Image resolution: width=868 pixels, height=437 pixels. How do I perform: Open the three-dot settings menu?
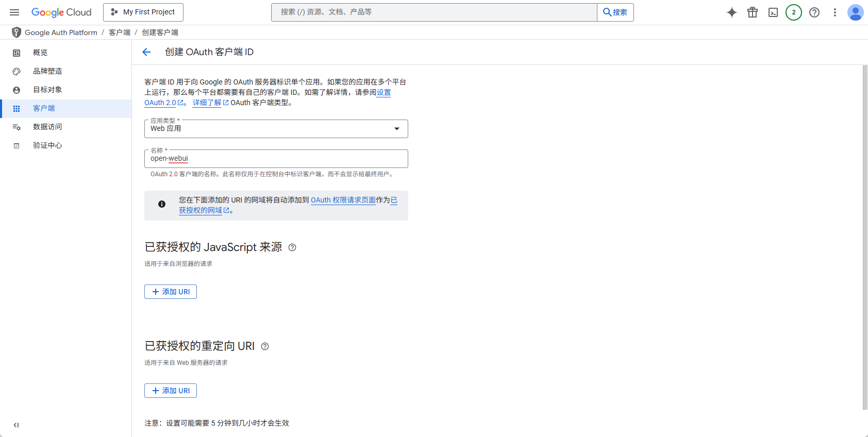point(835,12)
